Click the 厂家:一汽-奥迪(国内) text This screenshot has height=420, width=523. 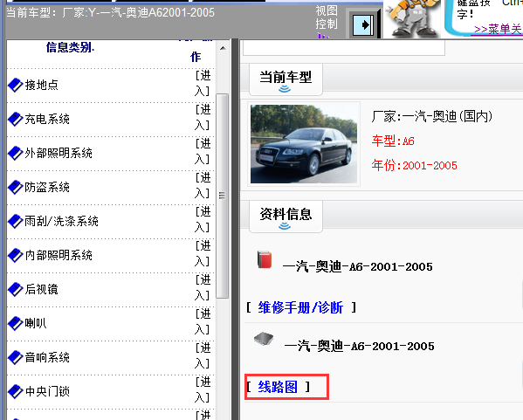coord(432,116)
